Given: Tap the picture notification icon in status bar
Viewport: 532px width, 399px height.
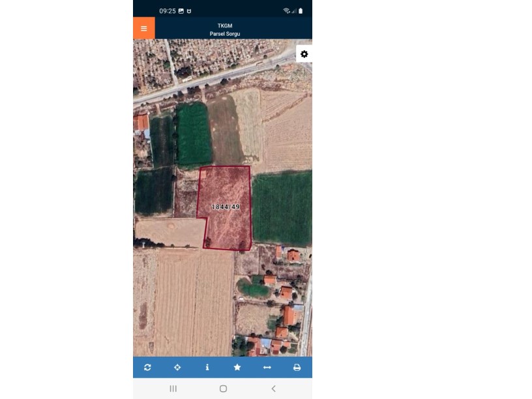Looking at the screenshot, I should (181, 11).
